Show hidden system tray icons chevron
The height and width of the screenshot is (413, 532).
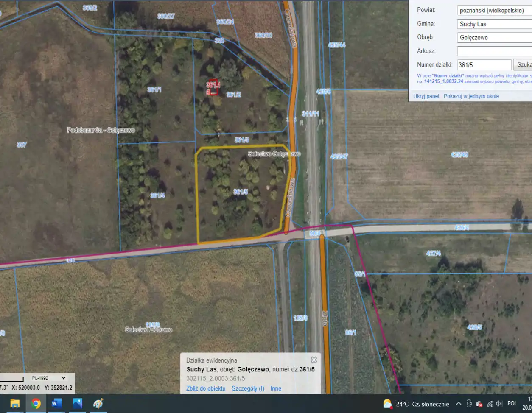(x=459, y=404)
